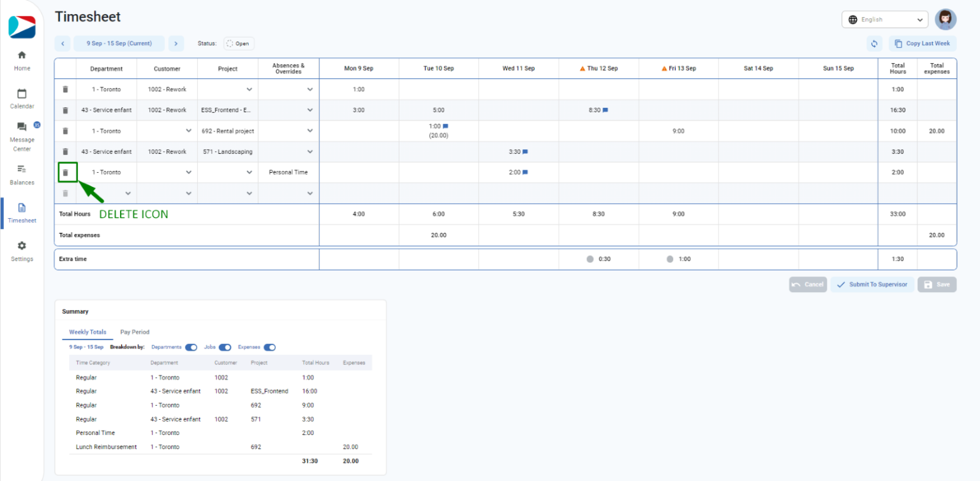Click the 16:30 total hours value

tap(898, 110)
